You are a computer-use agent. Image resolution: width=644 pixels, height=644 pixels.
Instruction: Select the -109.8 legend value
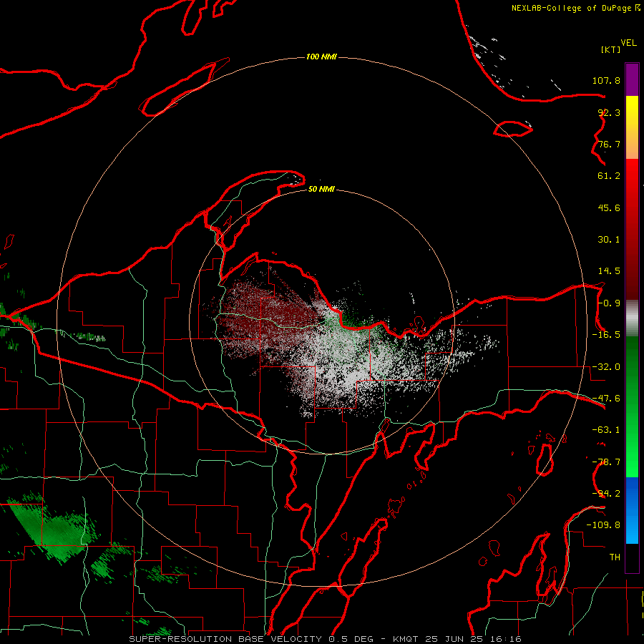[x=603, y=525]
